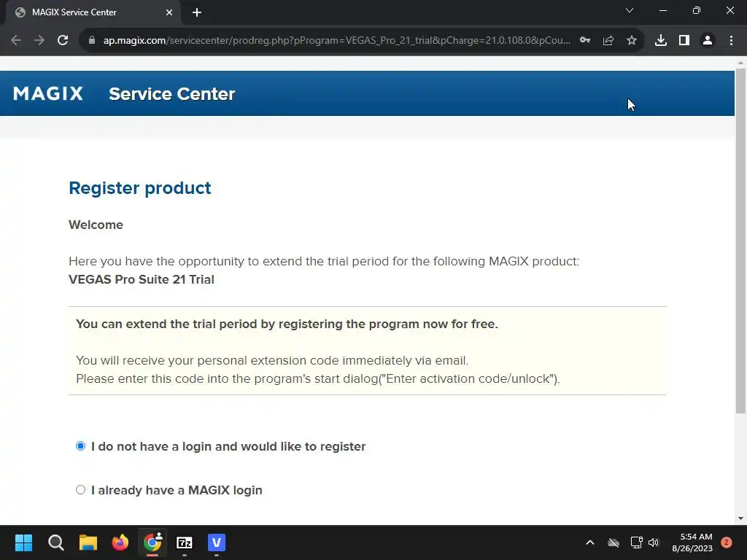This screenshot has width=747, height=560.
Task: Close the MAGIX Service Center tab
Action: tap(169, 13)
